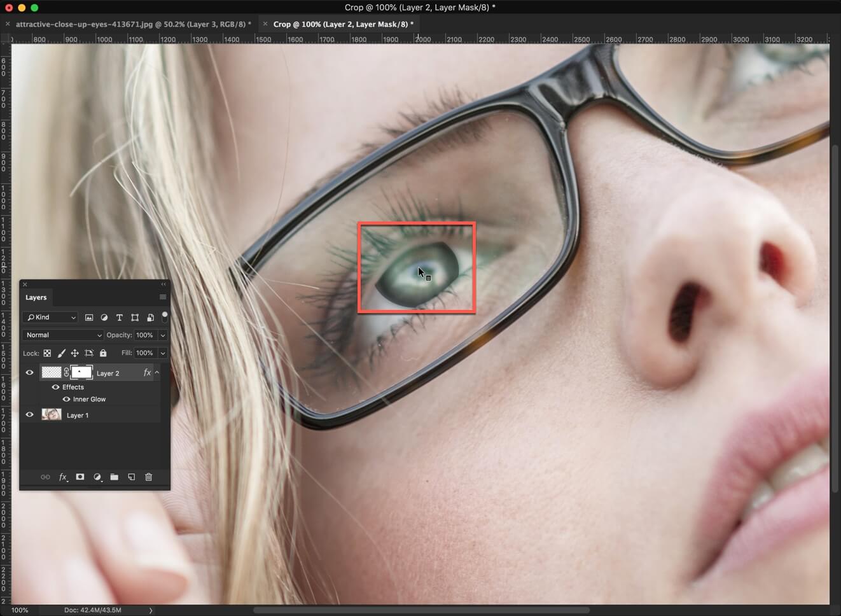This screenshot has width=841, height=616.
Task: Hide Layer 2 with its eye icon
Action: (x=29, y=373)
